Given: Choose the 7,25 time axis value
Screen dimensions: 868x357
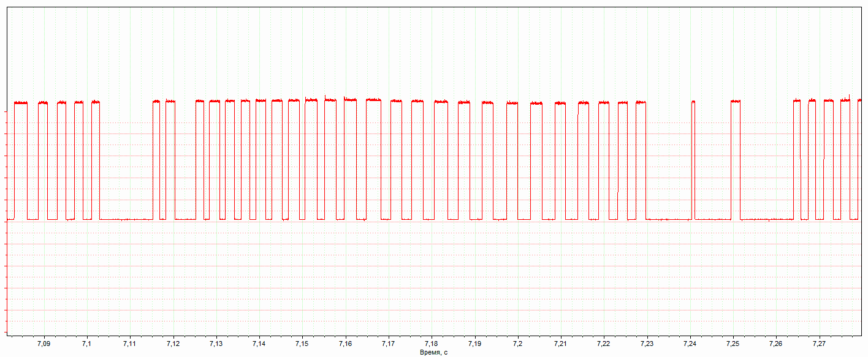Looking at the screenshot, I should [x=733, y=345].
